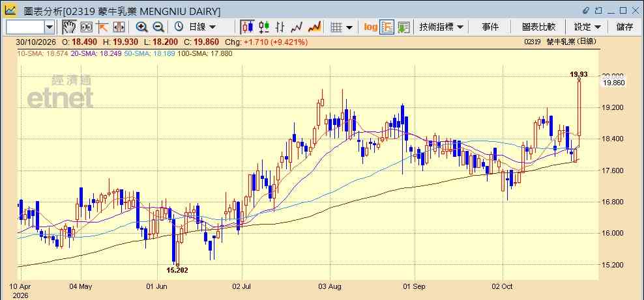This screenshot has width=644, height=300.
Task: Click the 02 Oct date label
Action: coord(503,286)
